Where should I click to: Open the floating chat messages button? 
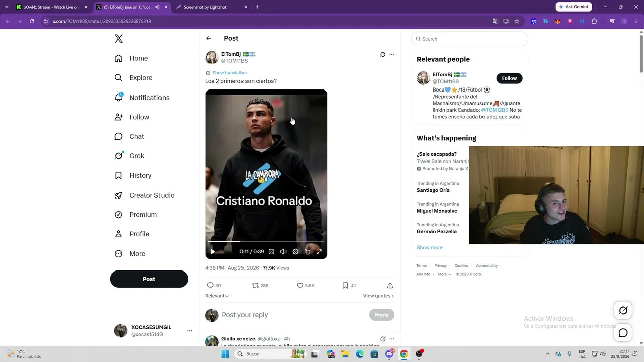(x=623, y=333)
